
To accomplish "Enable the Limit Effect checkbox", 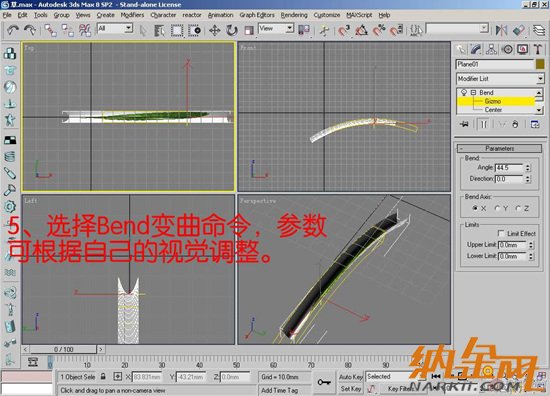I will pyautogui.click(x=501, y=233).
